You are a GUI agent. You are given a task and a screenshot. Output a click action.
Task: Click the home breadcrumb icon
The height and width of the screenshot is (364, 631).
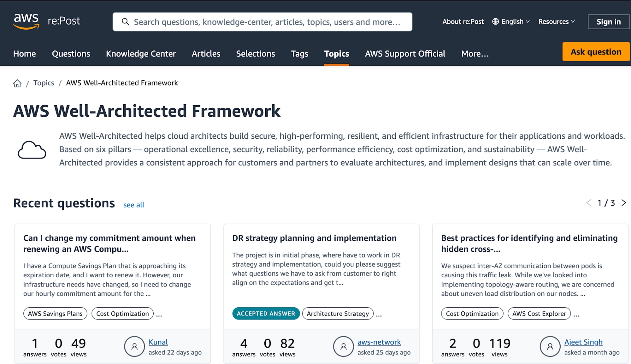tap(17, 83)
